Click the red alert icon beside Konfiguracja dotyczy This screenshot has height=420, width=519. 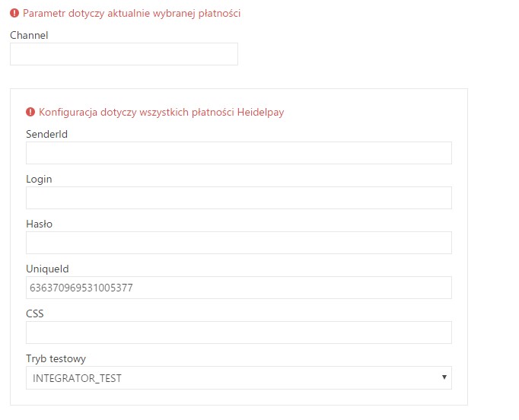pos(30,112)
